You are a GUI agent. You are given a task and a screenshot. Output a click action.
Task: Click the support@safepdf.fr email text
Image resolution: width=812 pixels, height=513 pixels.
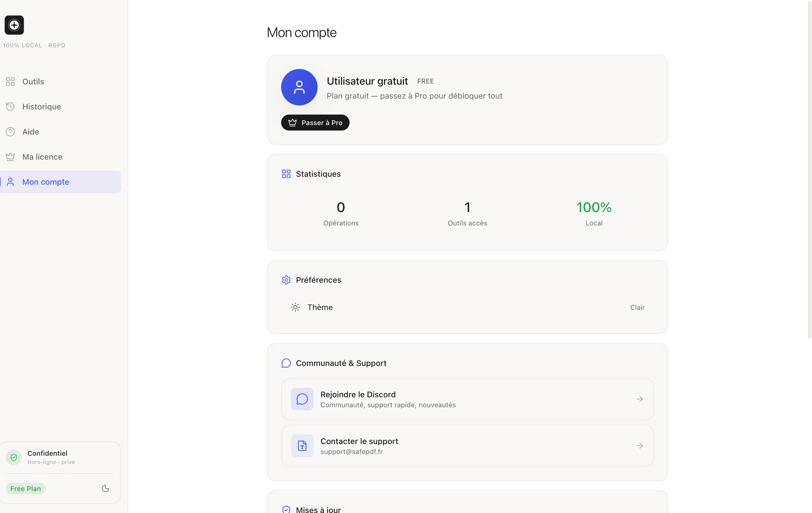coord(351,451)
